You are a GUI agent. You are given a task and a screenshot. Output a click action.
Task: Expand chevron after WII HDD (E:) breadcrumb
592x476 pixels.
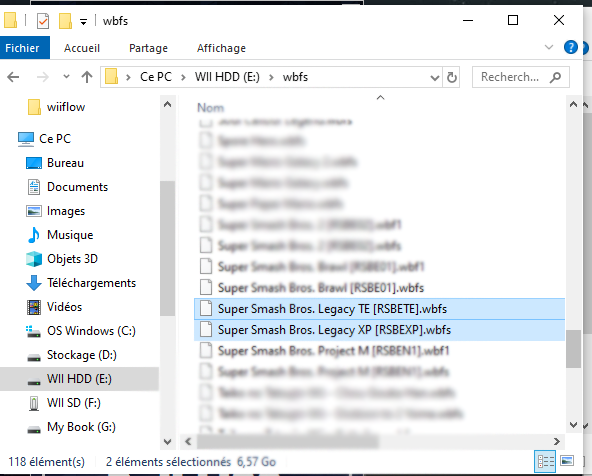coord(271,77)
